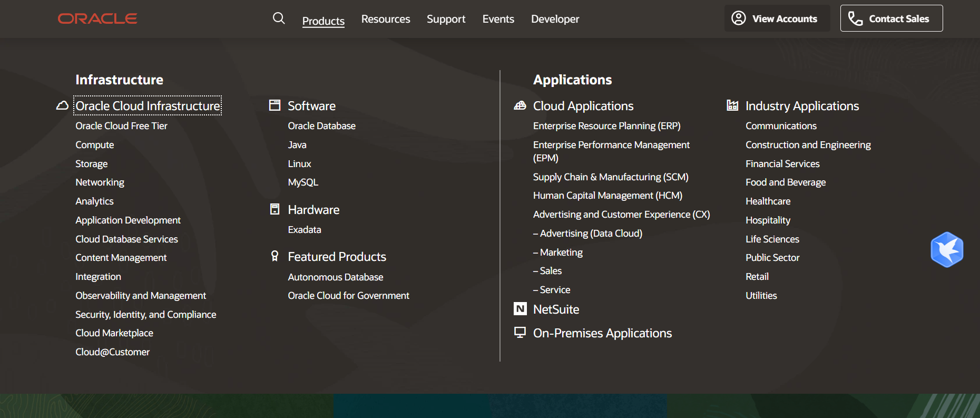This screenshot has height=418, width=980.
Task: Visit Cloud Marketplace
Action: tap(114, 333)
